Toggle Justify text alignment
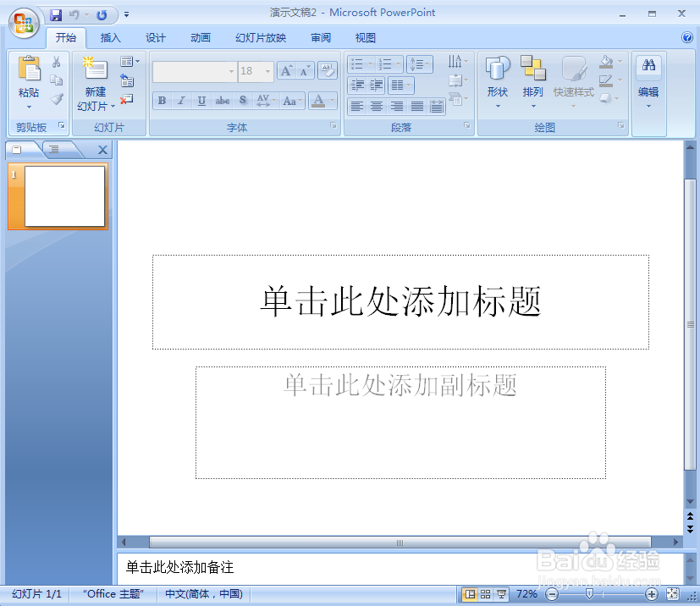This screenshot has width=700, height=606. coord(416,106)
